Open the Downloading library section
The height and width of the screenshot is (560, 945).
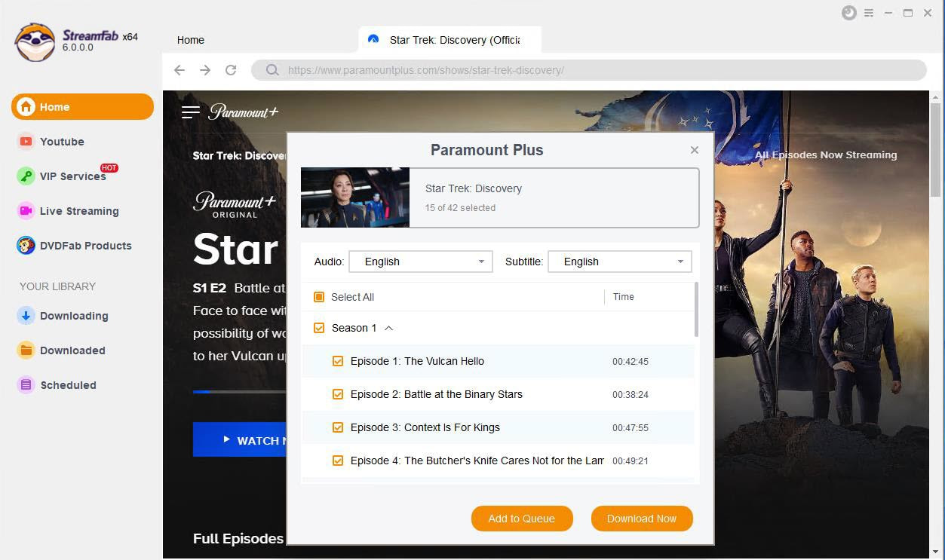[74, 316]
